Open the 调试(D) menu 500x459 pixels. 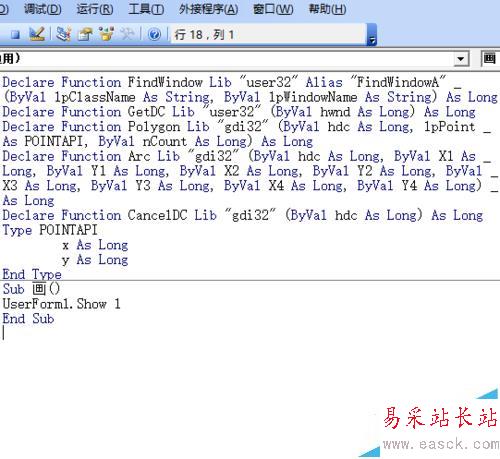42,9
